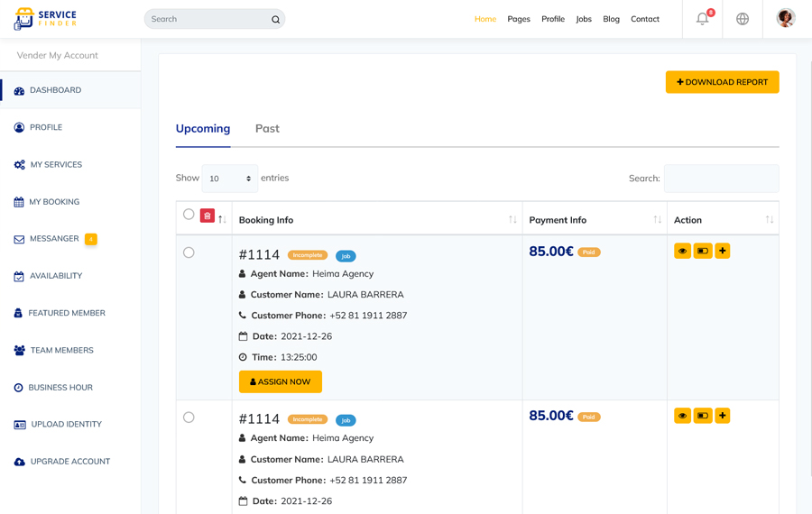This screenshot has height=514, width=812.
Task: Click the plus icon in first booking row
Action: (x=723, y=251)
